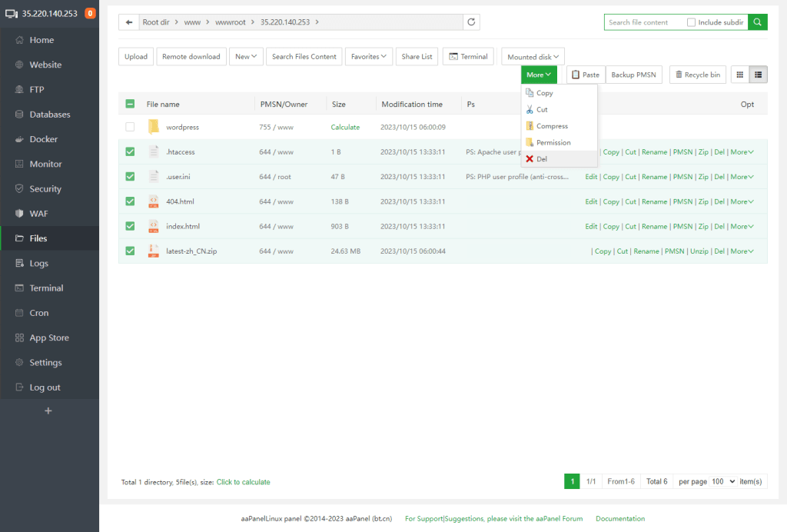Click the back arrow in path bar
This screenshot has height=532, width=787.
click(x=129, y=22)
